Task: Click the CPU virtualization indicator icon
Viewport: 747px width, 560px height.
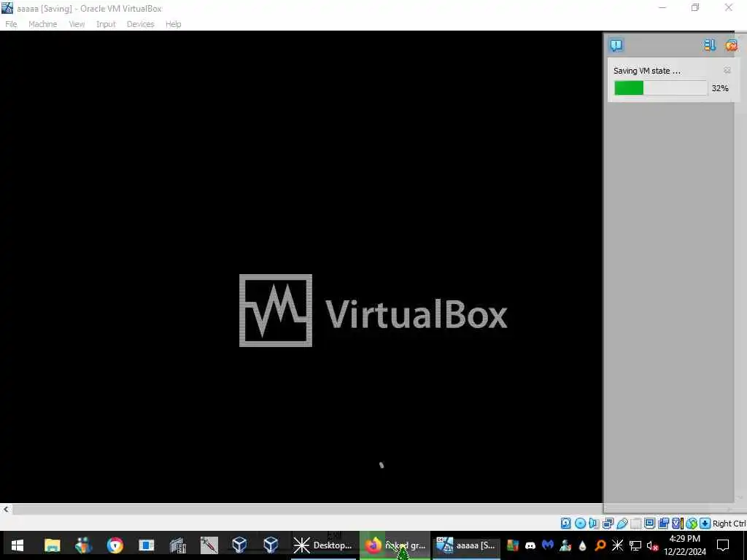Action: [677, 524]
